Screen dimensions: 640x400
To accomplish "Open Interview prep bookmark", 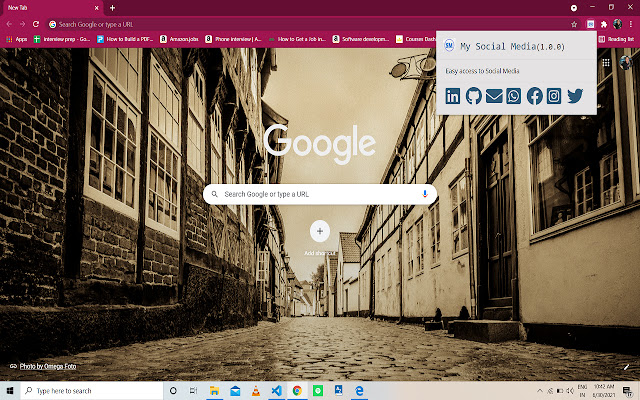I will pyautogui.click(x=62, y=39).
